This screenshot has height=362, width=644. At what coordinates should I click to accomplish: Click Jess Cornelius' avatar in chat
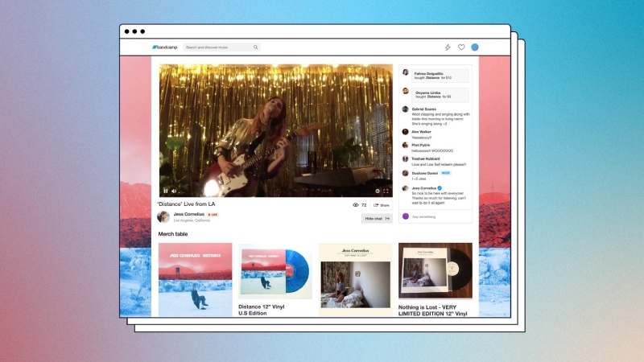point(406,188)
